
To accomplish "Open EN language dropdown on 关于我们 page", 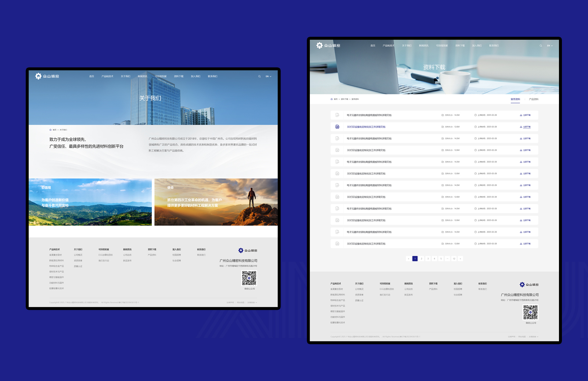I will point(268,76).
